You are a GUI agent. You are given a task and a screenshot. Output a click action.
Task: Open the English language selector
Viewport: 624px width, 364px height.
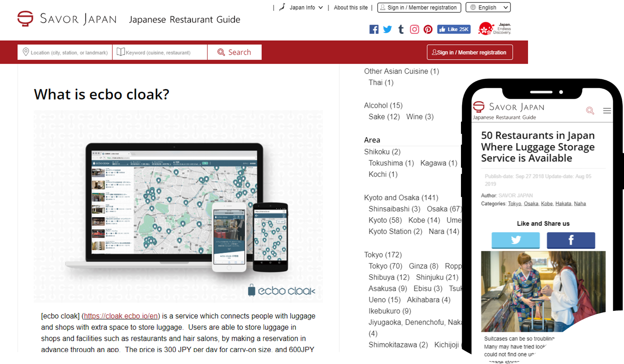click(x=488, y=7)
